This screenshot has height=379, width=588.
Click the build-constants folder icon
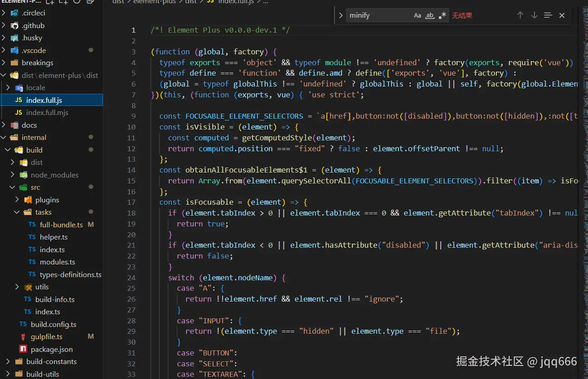(19, 362)
